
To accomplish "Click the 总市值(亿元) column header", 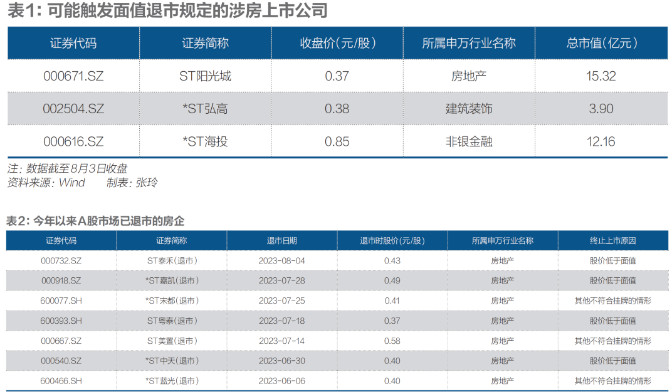I will pos(601,43).
